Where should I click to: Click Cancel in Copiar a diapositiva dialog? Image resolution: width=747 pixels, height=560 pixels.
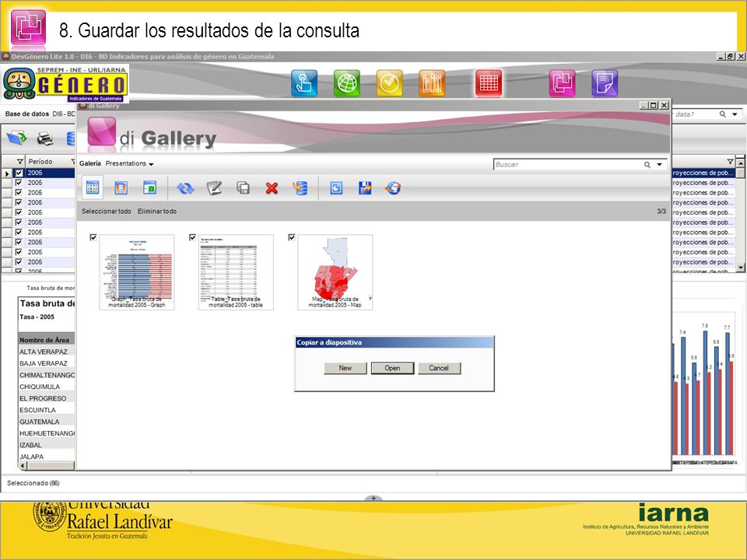pyautogui.click(x=439, y=368)
